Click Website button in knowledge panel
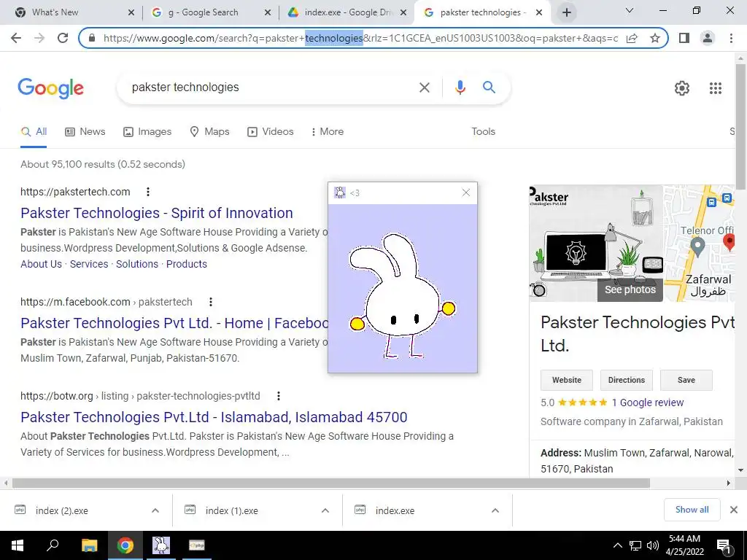 [566, 380]
